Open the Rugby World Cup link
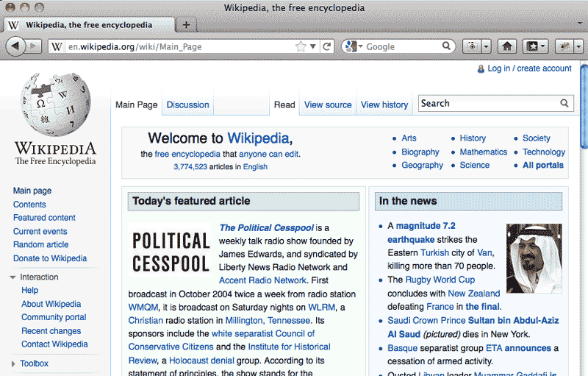This screenshot has height=376, width=588. (x=440, y=280)
